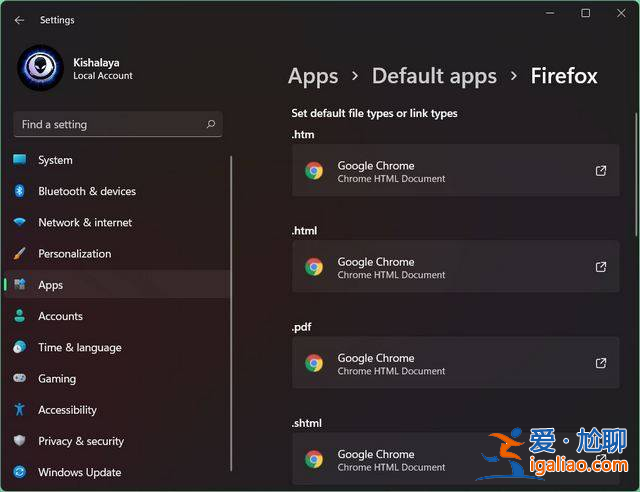Click external link icon in .pdf row
The height and width of the screenshot is (492, 640).
pyautogui.click(x=600, y=363)
